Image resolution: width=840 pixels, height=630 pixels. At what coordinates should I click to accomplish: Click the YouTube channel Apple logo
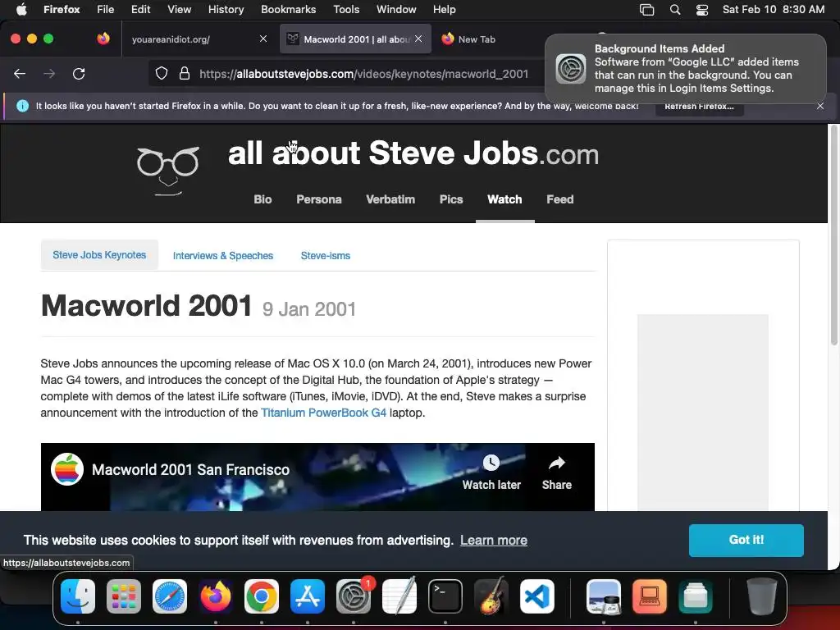67,469
